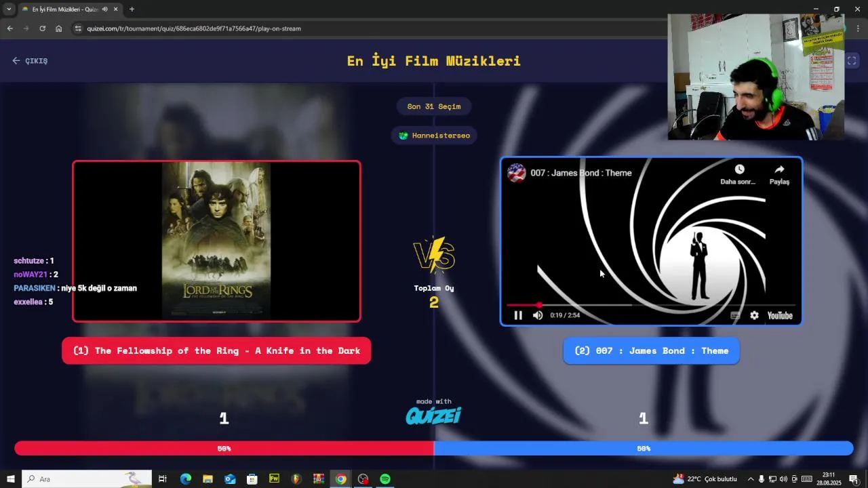868x488 pixels.
Task: Reload the browser page
Action: click(42, 28)
